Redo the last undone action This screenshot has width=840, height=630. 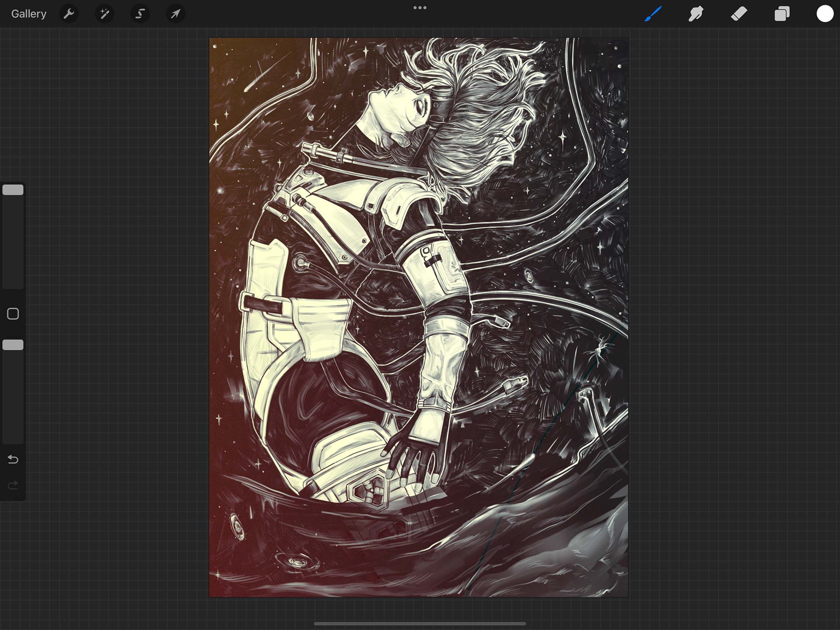point(13,485)
